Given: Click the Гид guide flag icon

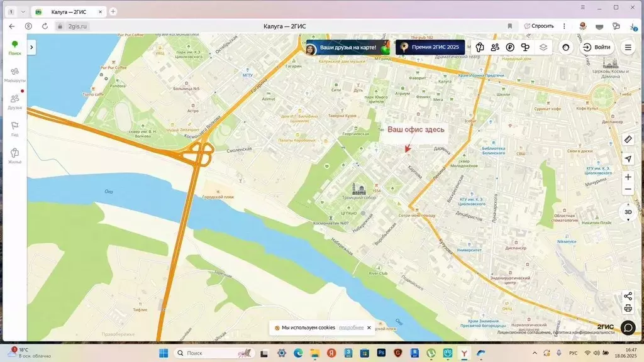Looking at the screenshot, I should coord(14,128).
